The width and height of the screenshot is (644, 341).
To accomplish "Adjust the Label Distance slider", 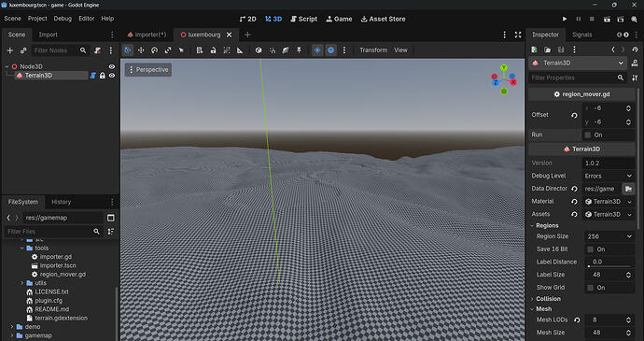I will 609,266.
